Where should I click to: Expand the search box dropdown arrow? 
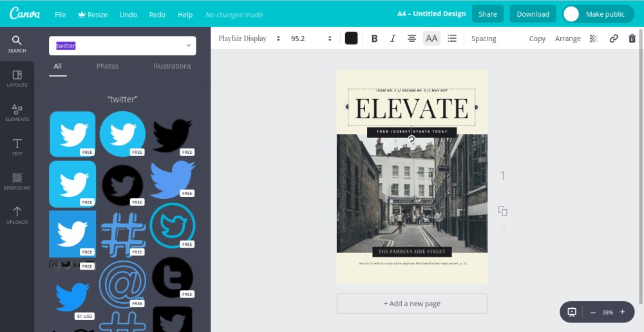tap(189, 46)
